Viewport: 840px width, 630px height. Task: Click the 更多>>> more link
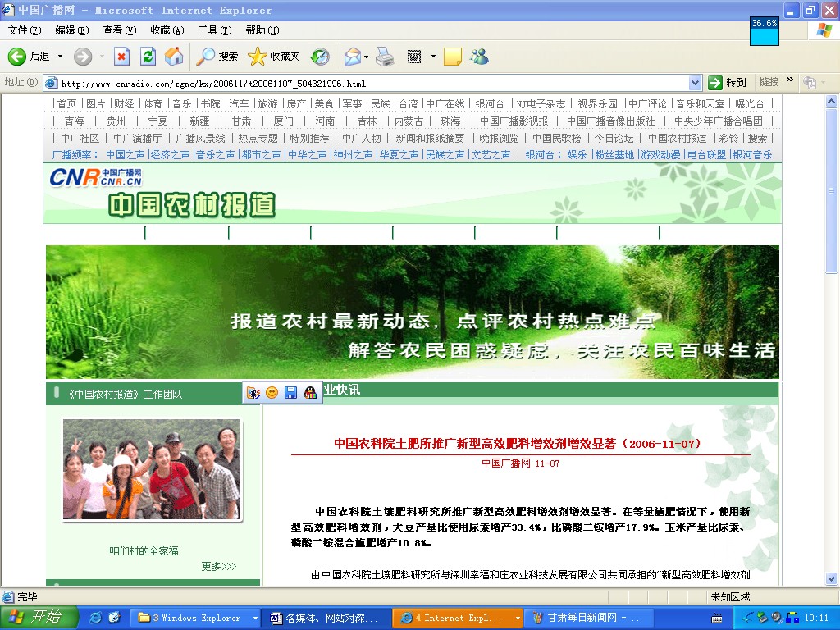pos(218,566)
